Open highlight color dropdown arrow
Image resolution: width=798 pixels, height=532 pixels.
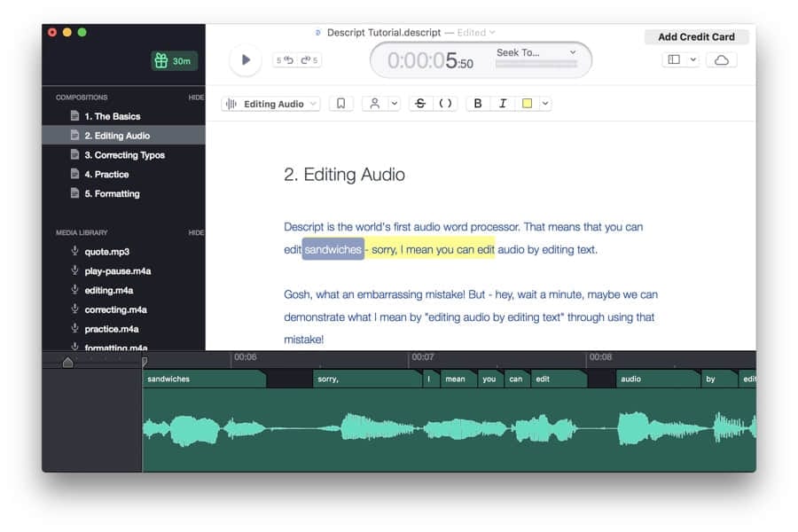(545, 104)
